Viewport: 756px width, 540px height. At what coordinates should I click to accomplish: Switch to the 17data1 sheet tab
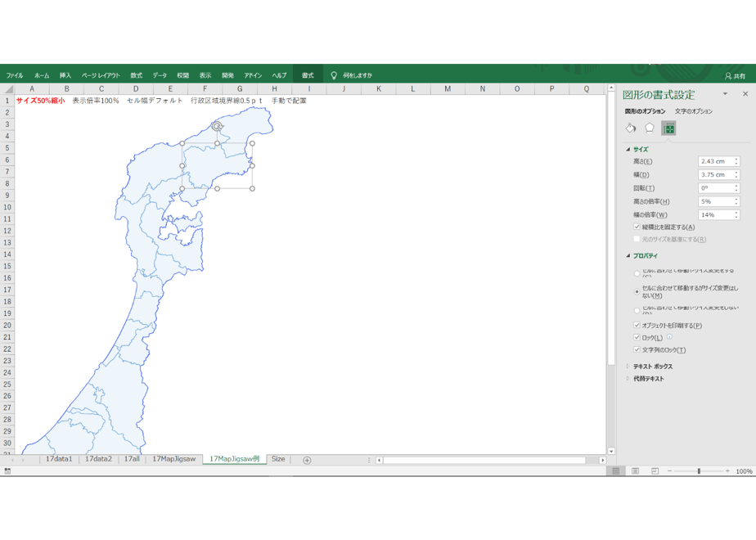[59, 459]
